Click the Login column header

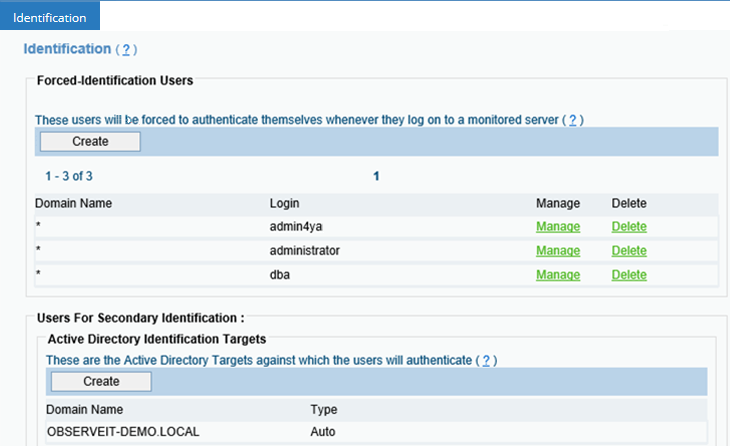pyautogui.click(x=284, y=203)
